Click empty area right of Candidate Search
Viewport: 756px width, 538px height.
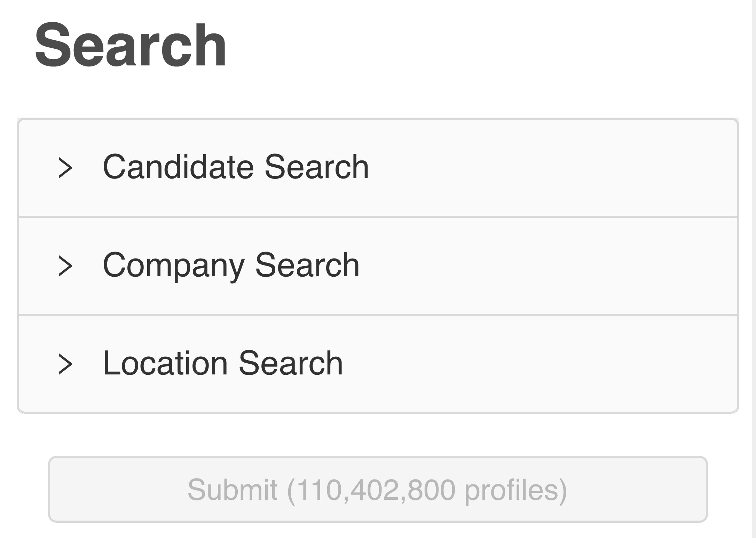557,168
